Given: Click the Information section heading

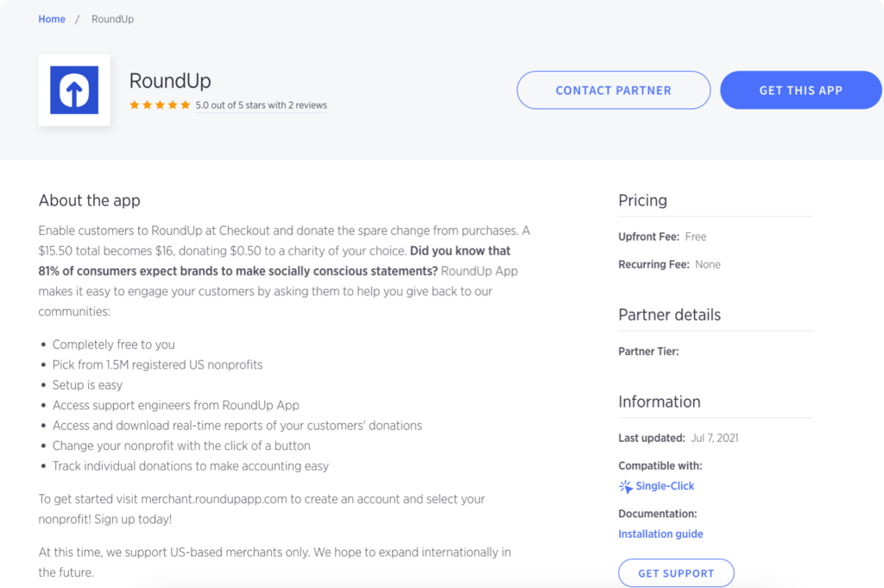Looking at the screenshot, I should [659, 401].
